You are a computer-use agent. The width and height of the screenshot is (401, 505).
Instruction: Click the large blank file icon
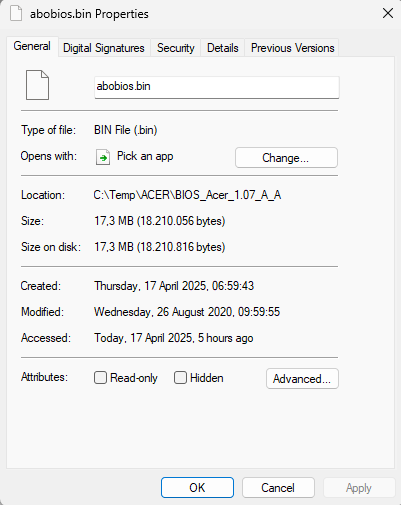pos(37,85)
